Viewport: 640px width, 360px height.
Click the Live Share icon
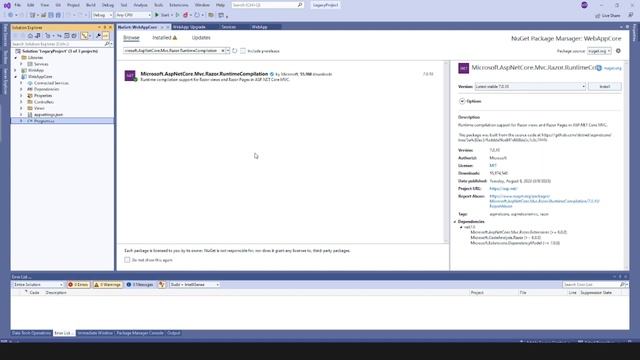[x=598, y=16]
